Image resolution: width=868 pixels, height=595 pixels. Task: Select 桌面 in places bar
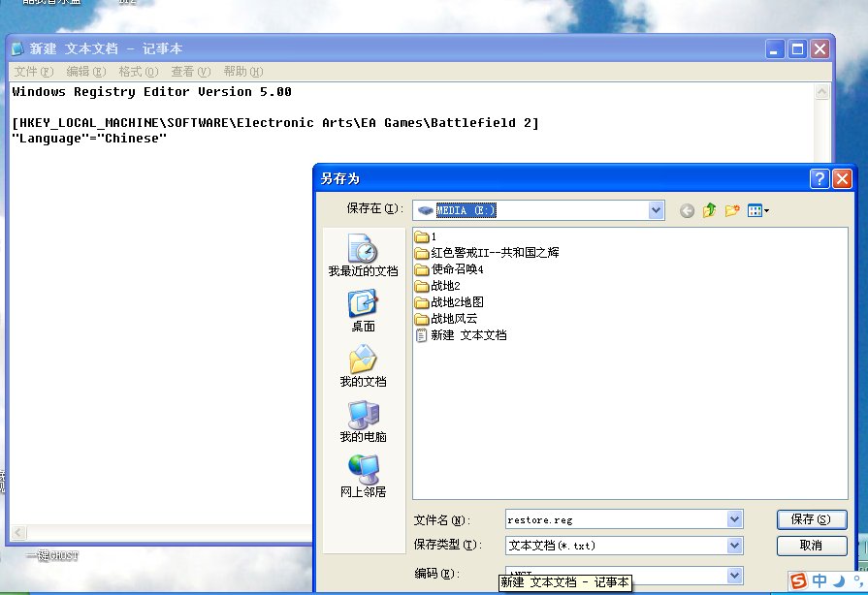(363, 312)
